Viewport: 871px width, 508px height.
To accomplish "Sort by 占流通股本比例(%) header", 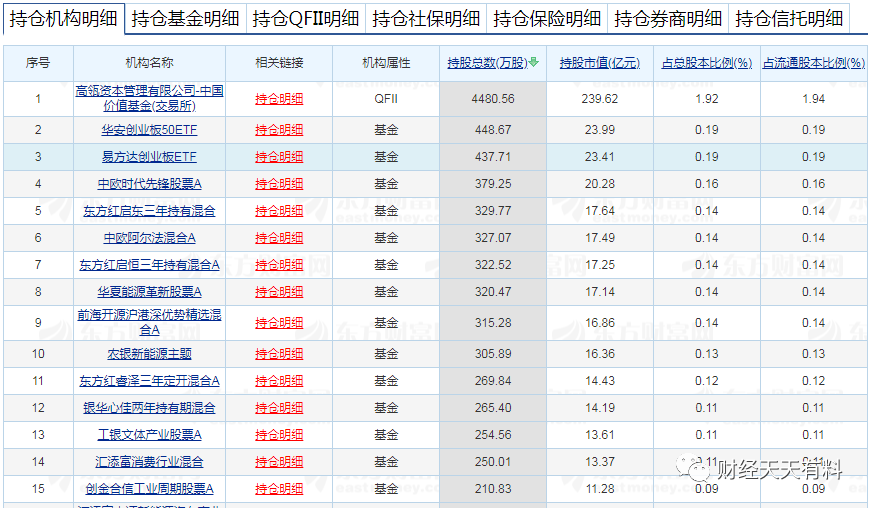I will tap(814, 63).
